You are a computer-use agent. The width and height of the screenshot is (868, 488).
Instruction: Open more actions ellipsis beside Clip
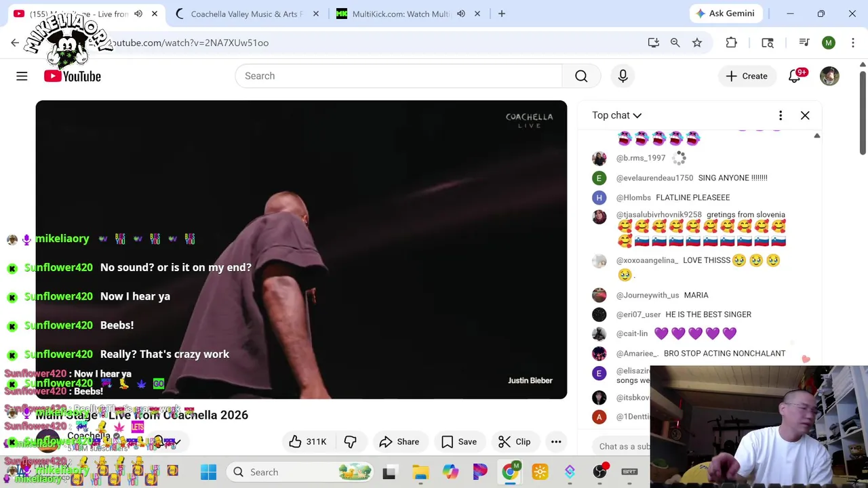click(x=556, y=442)
